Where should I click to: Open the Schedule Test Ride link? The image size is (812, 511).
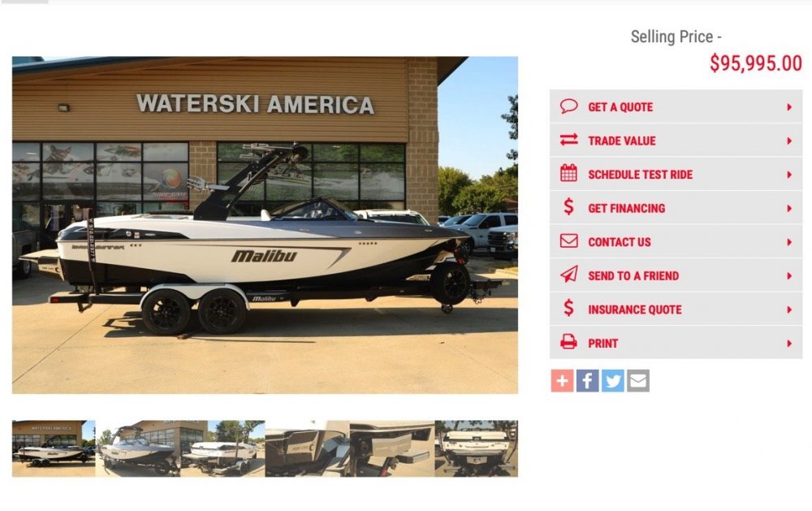(x=640, y=175)
